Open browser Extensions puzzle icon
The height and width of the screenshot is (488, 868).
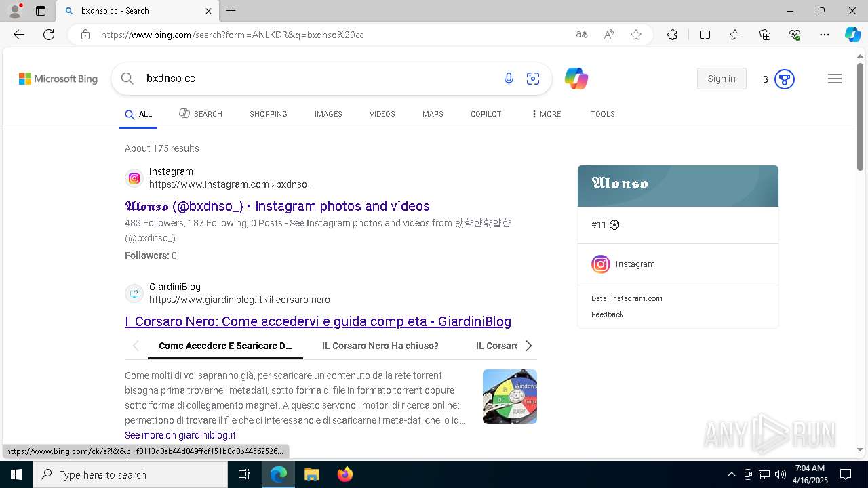point(672,35)
